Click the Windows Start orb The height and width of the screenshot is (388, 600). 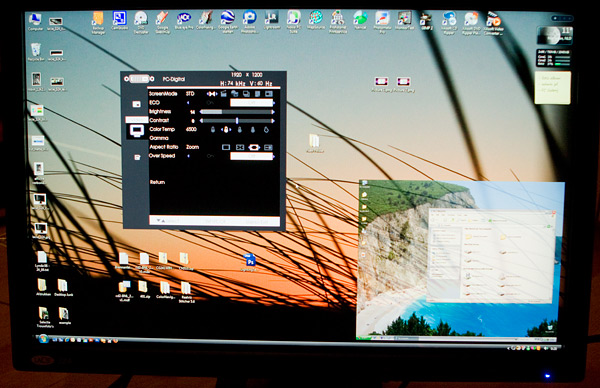[43, 339]
